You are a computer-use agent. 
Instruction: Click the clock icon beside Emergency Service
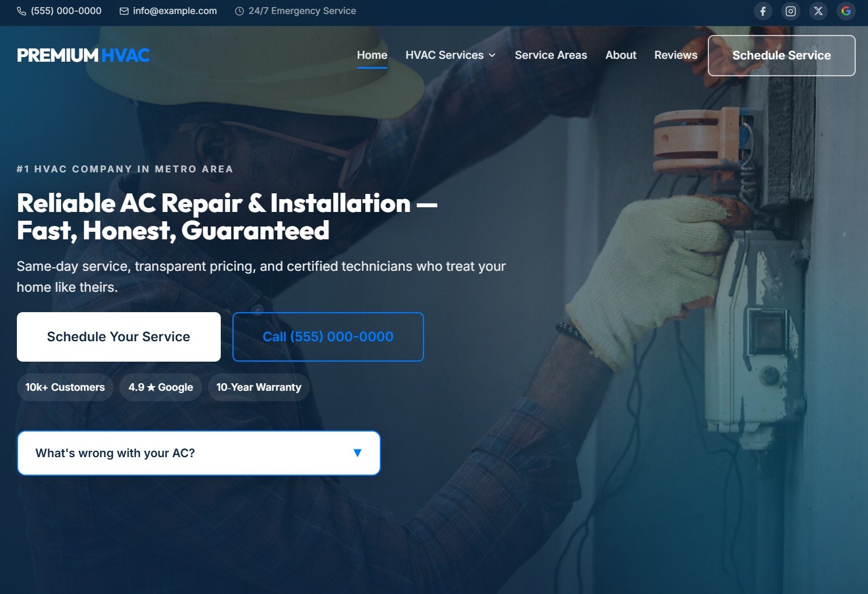[x=239, y=11]
